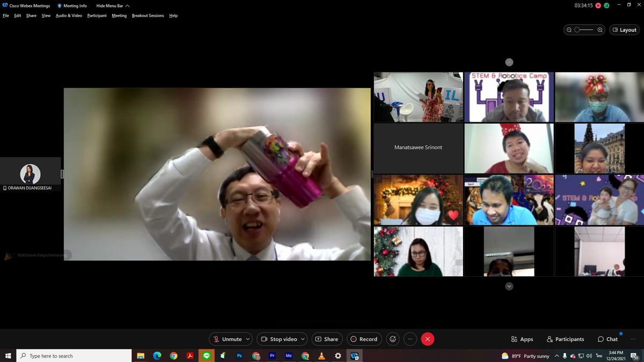Start recording with Record button

364,339
